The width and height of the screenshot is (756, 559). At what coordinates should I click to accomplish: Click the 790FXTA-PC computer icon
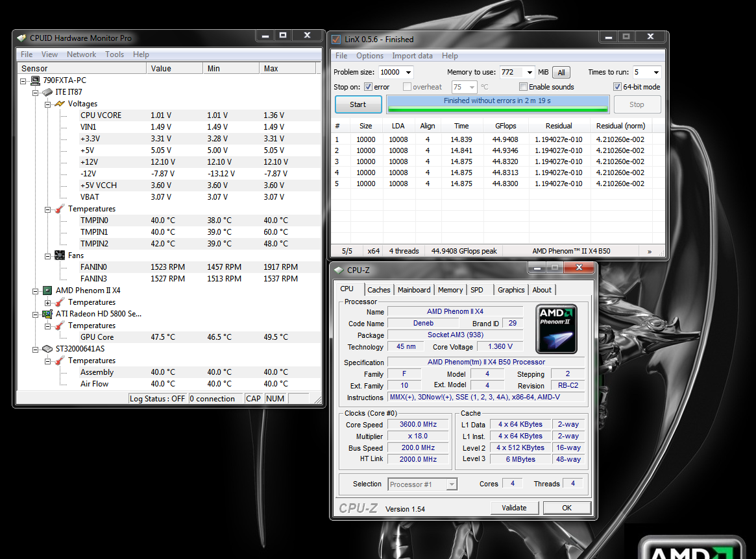(35, 80)
